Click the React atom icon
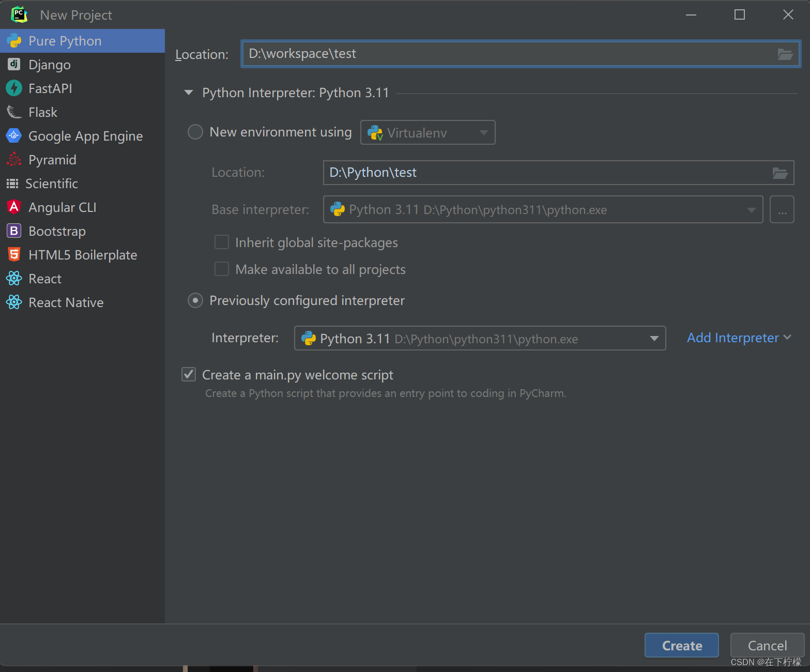Viewport: 810px width, 672px height. (x=14, y=278)
